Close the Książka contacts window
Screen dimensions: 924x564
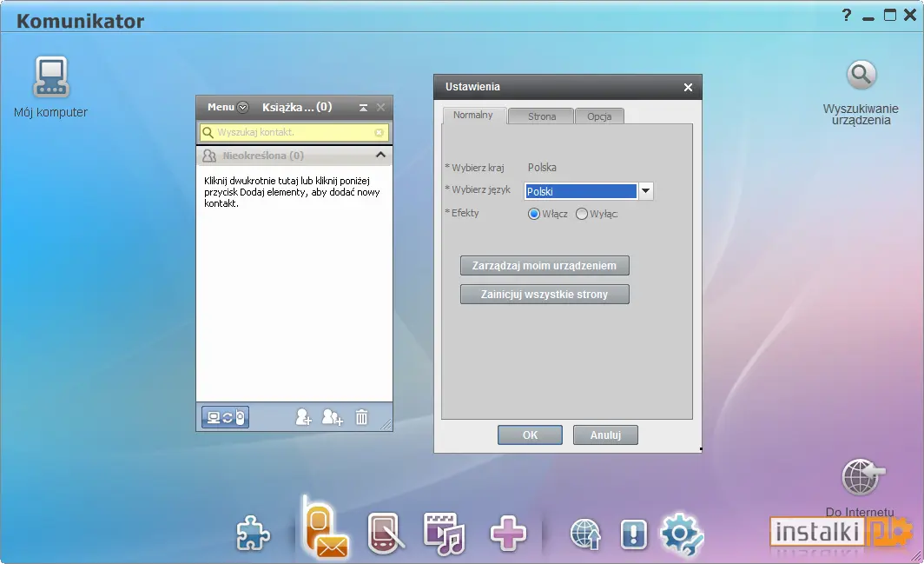pos(380,108)
